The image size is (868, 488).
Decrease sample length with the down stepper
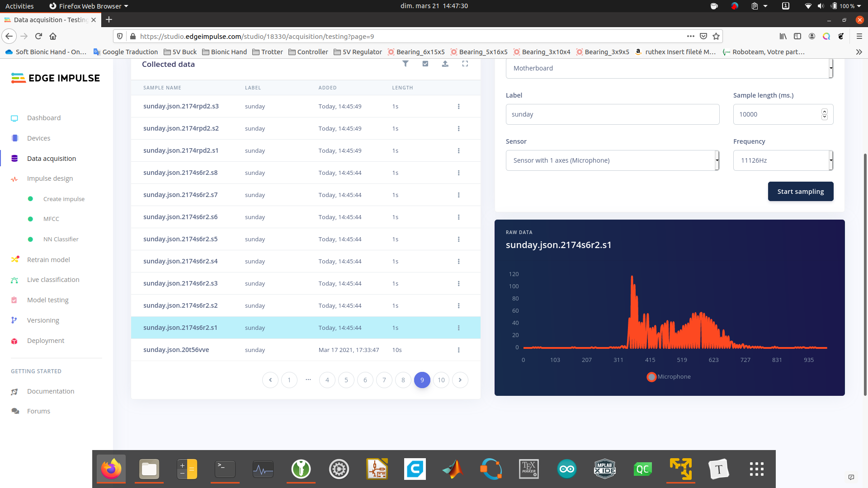pos(825,117)
